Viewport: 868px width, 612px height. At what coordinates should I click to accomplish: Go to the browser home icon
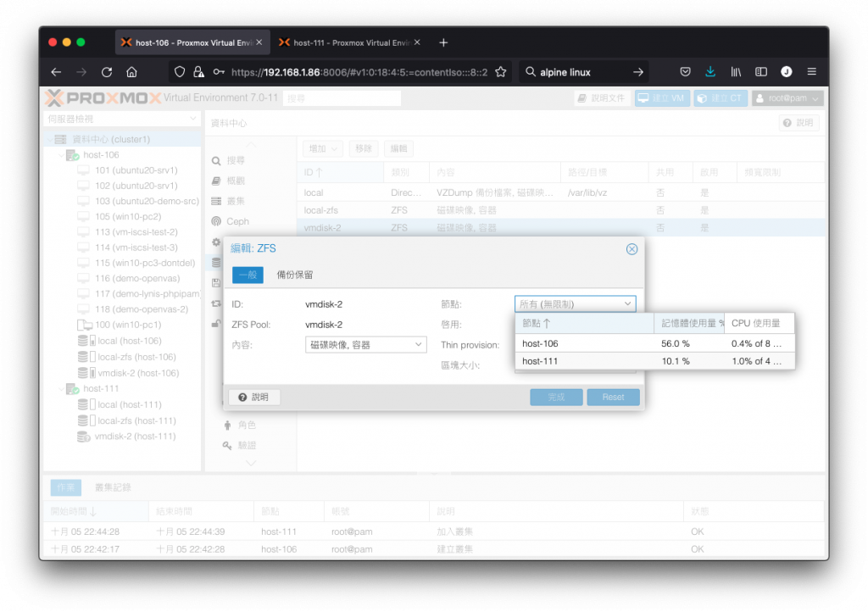[131, 72]
